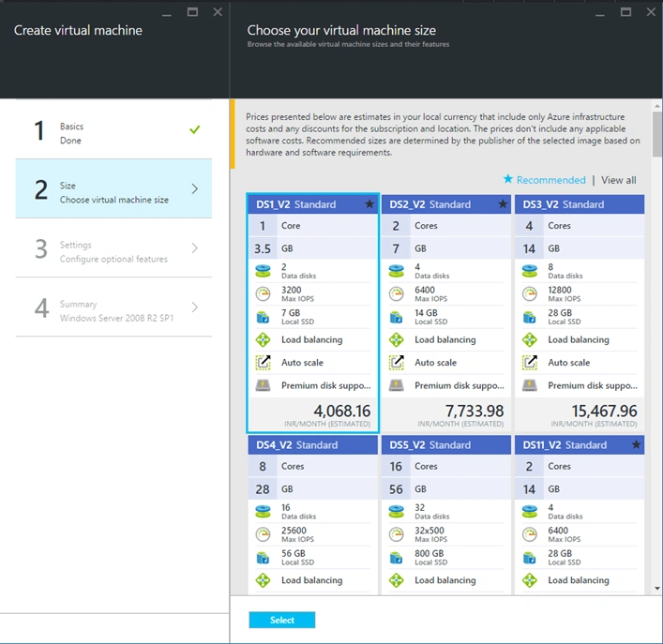Click the Local SSD icon in DS2_V2 card

396,317
